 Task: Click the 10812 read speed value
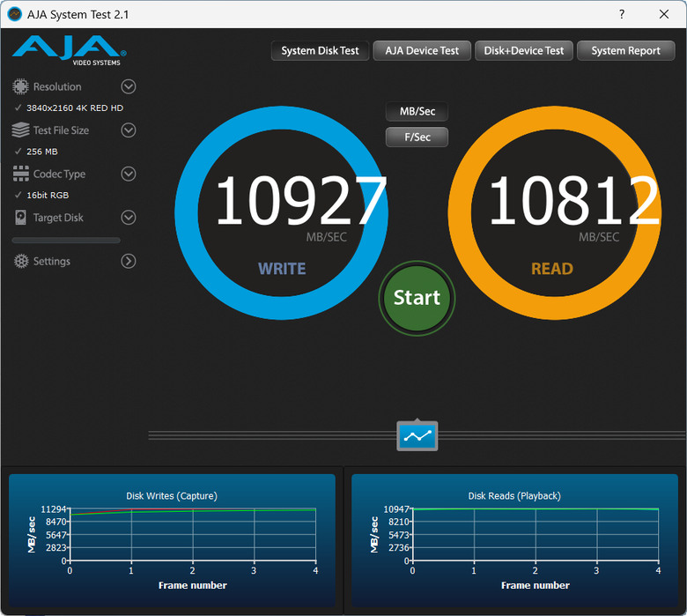[574, 201]
